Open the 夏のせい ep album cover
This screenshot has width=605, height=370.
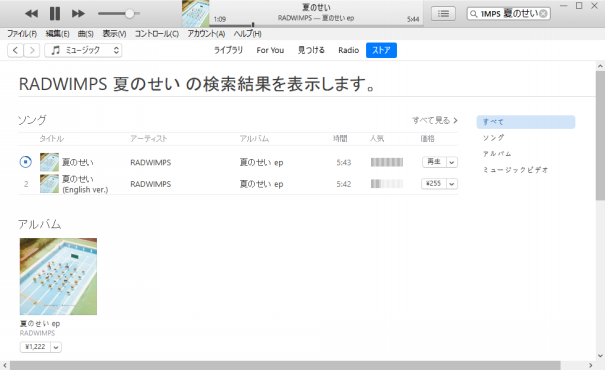click(x=58, y=276)
